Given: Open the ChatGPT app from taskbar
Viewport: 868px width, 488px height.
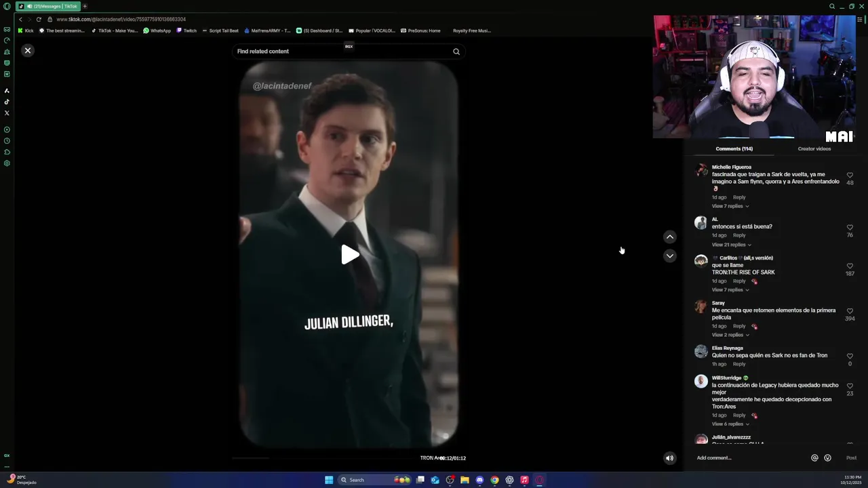Looking at the screenshot, I should click(x=509, y=480).
